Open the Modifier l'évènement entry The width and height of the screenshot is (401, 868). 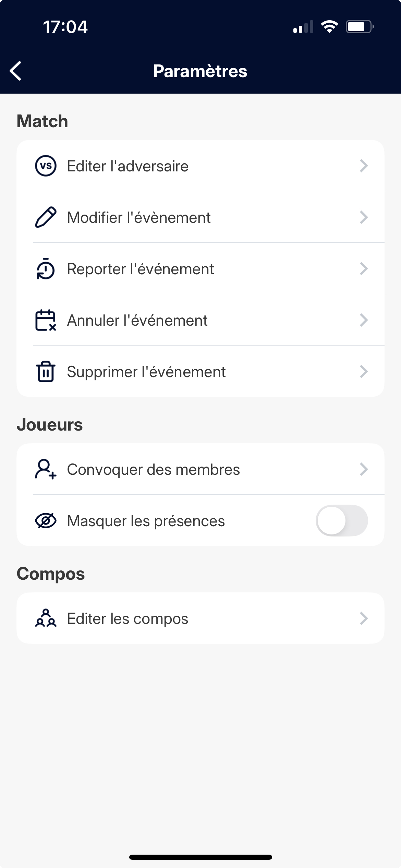[139, 217]
